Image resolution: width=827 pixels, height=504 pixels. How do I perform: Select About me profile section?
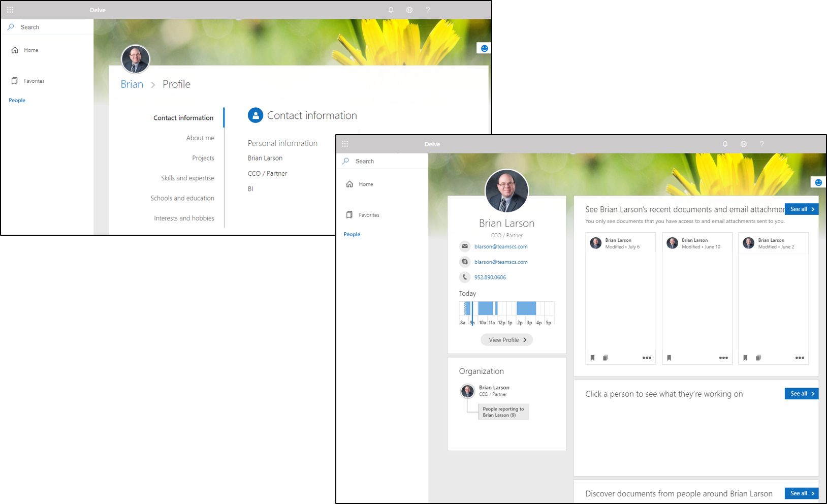click(x=200, y=138)
